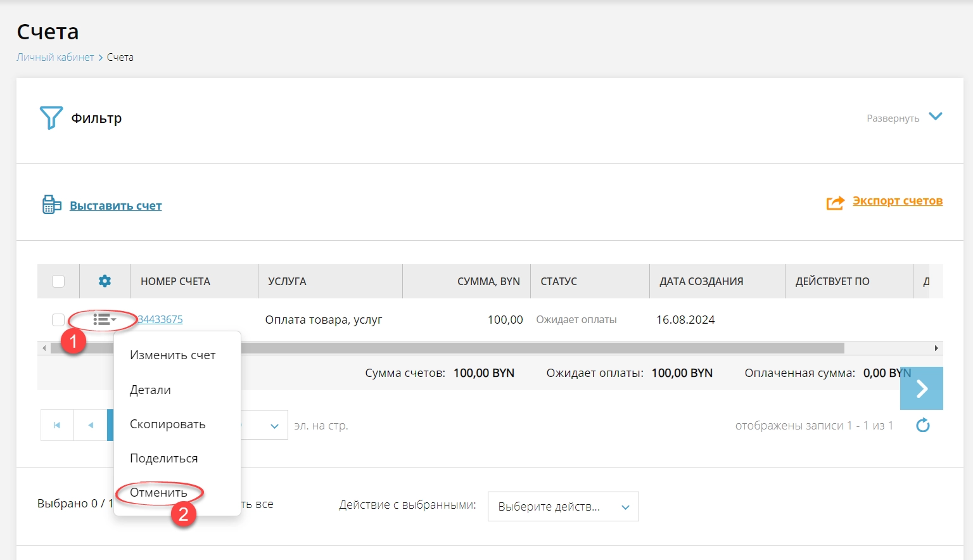
Task: Click the funnel Filter icon
Action: (x=51, y=118)
